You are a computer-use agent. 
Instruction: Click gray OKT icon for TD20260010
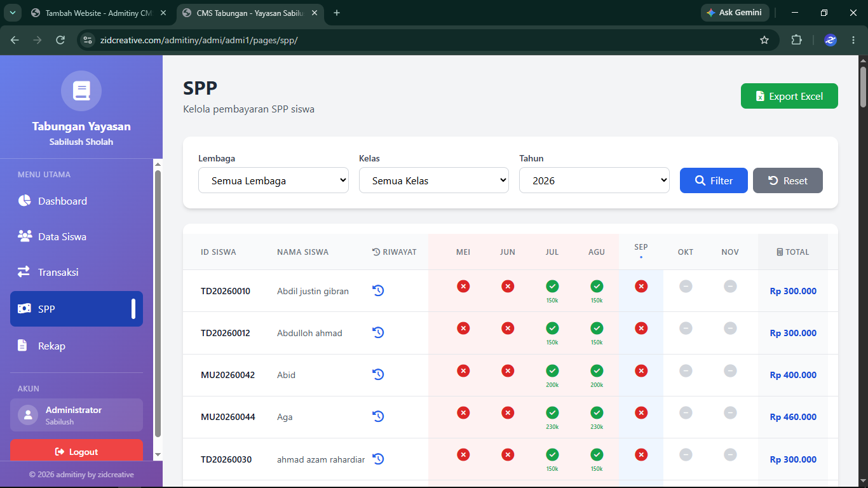click(x=686, y=287)
